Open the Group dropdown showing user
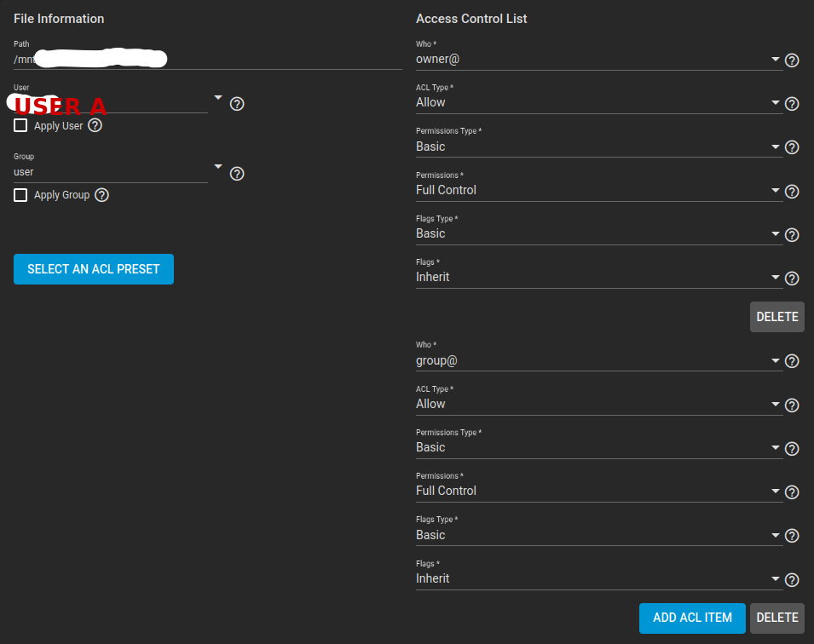This screenshot has width=814, height=644. 118,172
